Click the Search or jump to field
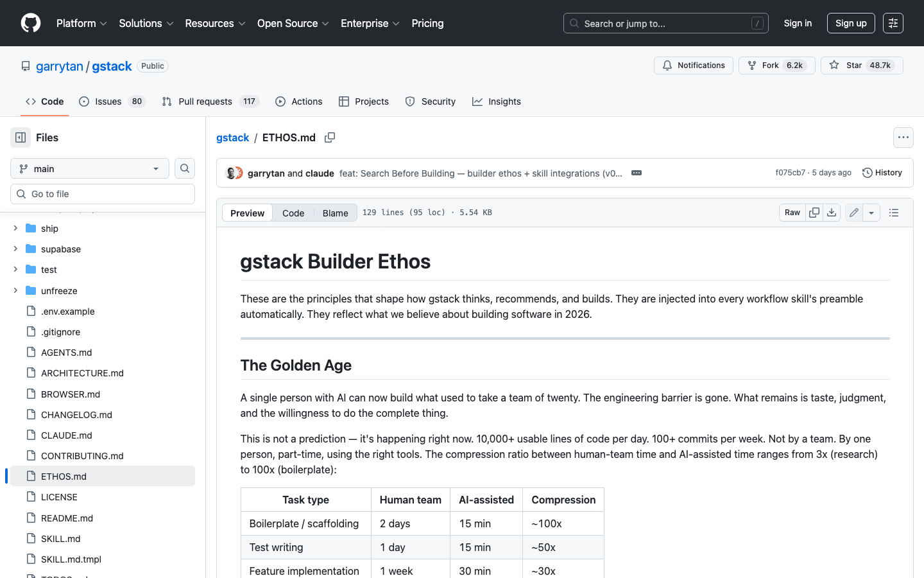 [x=666, y=23]
